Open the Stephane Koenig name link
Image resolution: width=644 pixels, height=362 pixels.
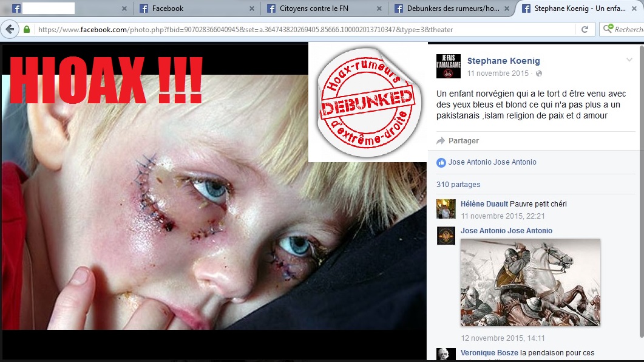click(x=503, y=61)
